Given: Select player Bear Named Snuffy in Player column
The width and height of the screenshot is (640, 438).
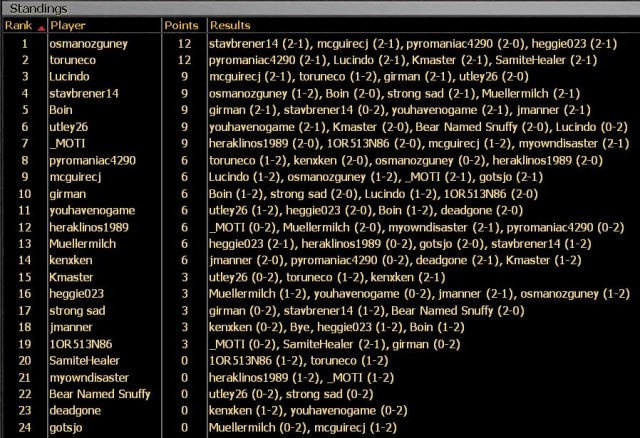Looking at the screenshot, I should (x=100, y=394).
